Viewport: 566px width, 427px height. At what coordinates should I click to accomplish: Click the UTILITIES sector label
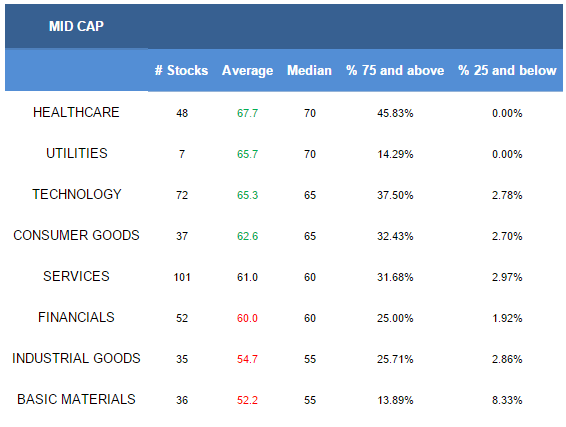(77, 153)
